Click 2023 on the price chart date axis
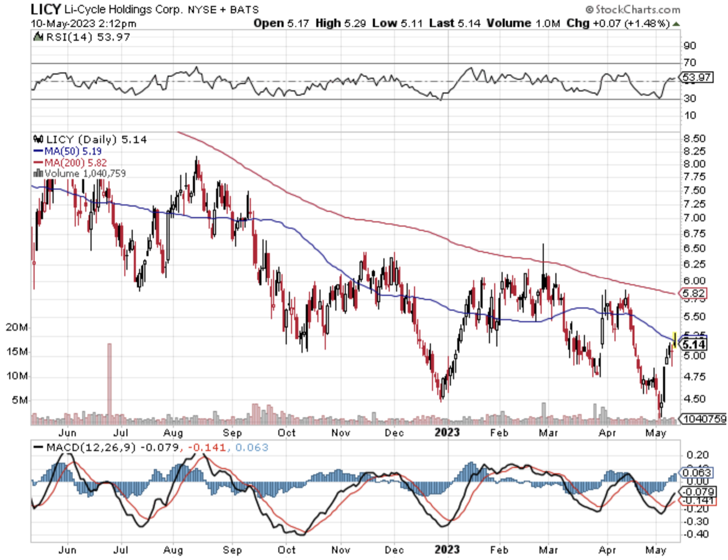728x560 pixels. [x=447, y=433]
